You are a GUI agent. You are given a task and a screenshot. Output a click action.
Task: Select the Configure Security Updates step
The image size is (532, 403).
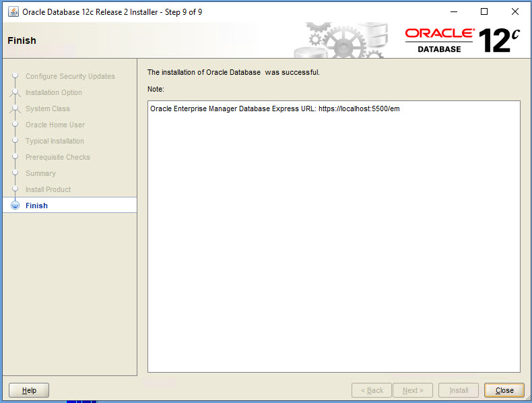point(70,76)
